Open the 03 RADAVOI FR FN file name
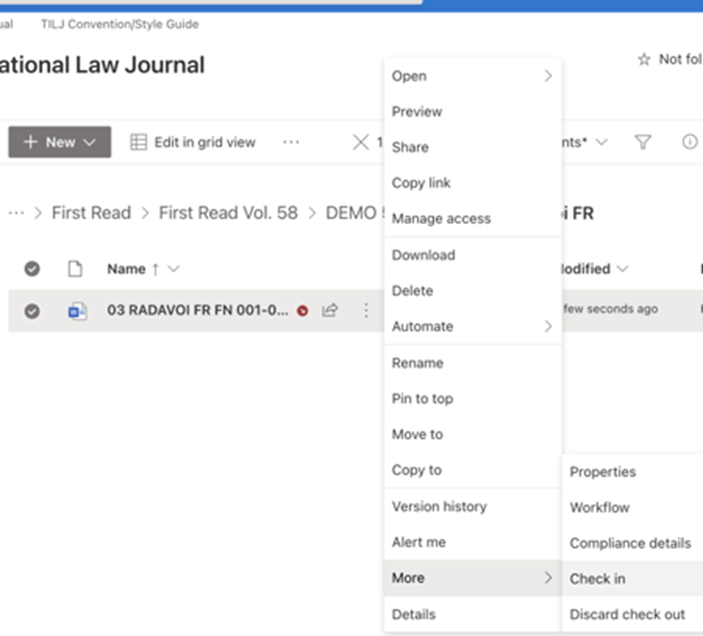703x636 pixels. click(x=197, y=310)
